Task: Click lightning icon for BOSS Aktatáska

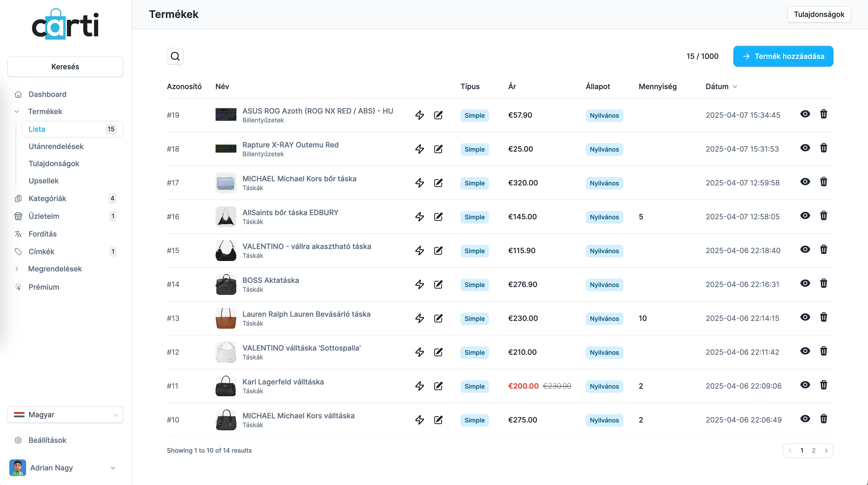Action: click(x=419, y=284)
